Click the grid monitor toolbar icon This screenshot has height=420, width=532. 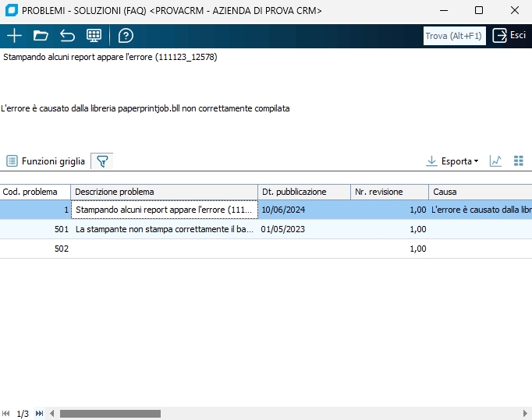[x=94, y=36]
